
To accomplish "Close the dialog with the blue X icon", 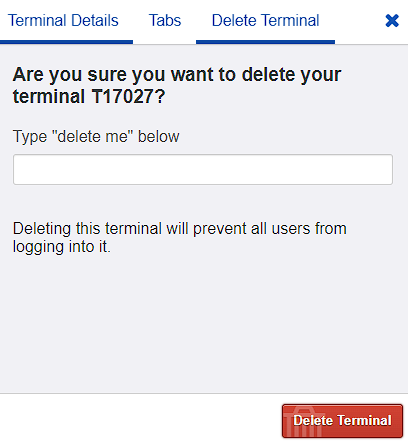I will pyautogui.click(x=392, y=21).
